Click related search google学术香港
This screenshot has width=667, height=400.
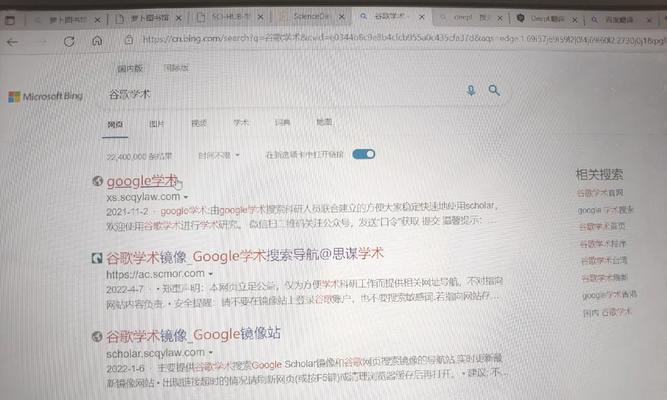610,294
